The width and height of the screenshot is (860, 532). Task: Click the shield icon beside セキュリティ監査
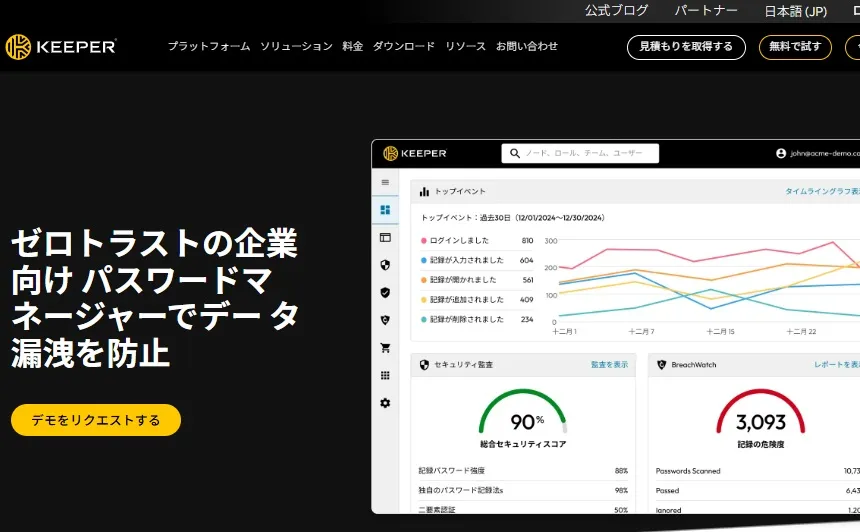424,365
